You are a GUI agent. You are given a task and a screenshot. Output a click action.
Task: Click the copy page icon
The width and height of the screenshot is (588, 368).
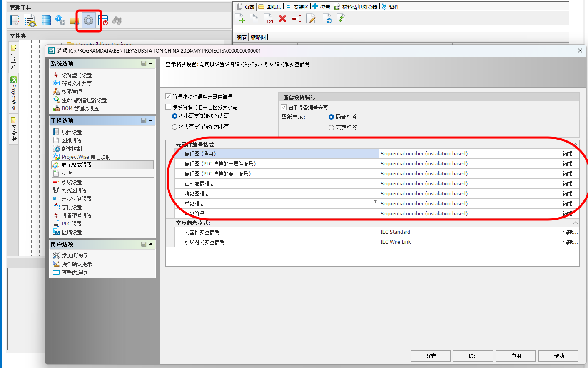pos(254,19)
